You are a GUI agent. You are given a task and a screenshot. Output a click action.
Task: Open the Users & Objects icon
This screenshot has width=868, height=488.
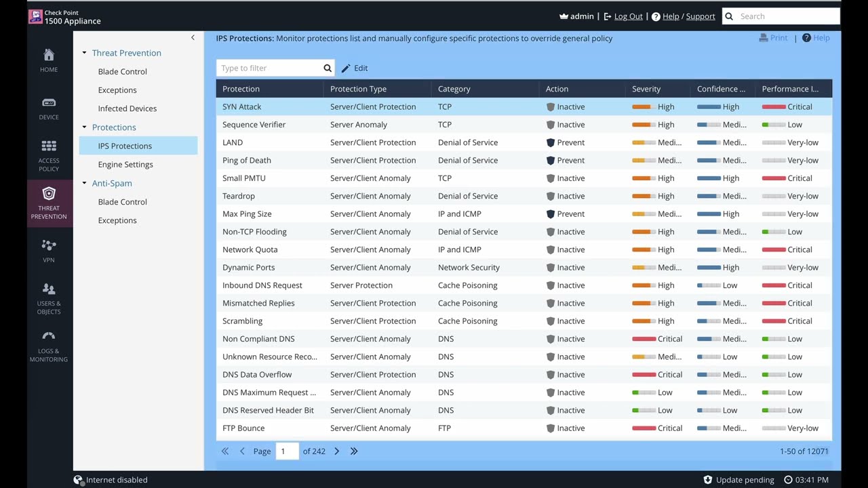49,289
